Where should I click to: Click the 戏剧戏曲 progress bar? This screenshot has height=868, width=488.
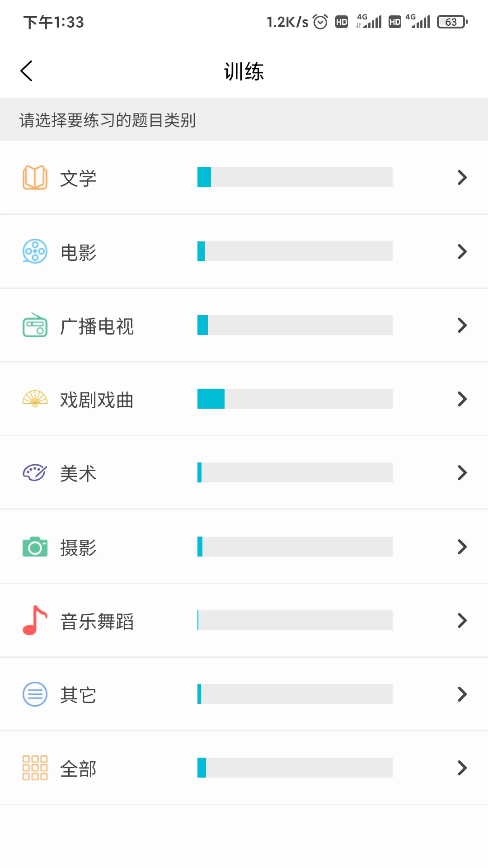coord(295,399)
